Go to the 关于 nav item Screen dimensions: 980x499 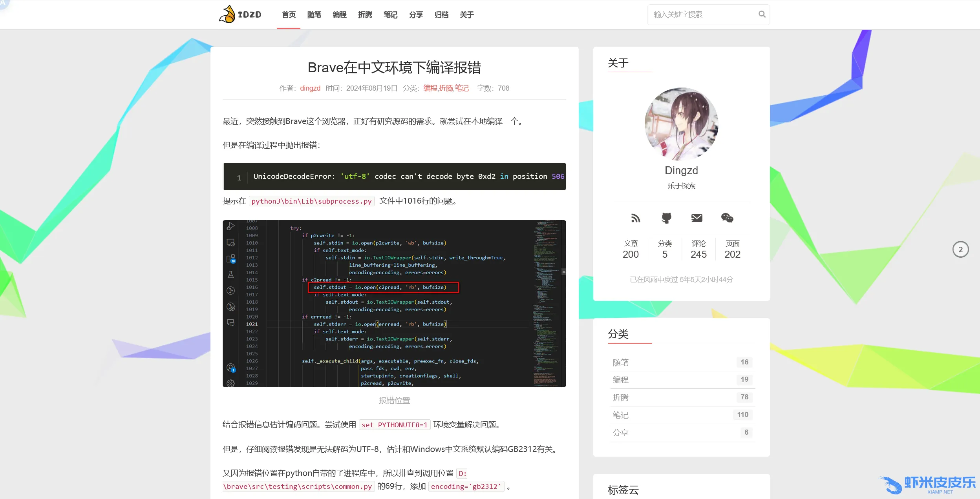[466, 15]
